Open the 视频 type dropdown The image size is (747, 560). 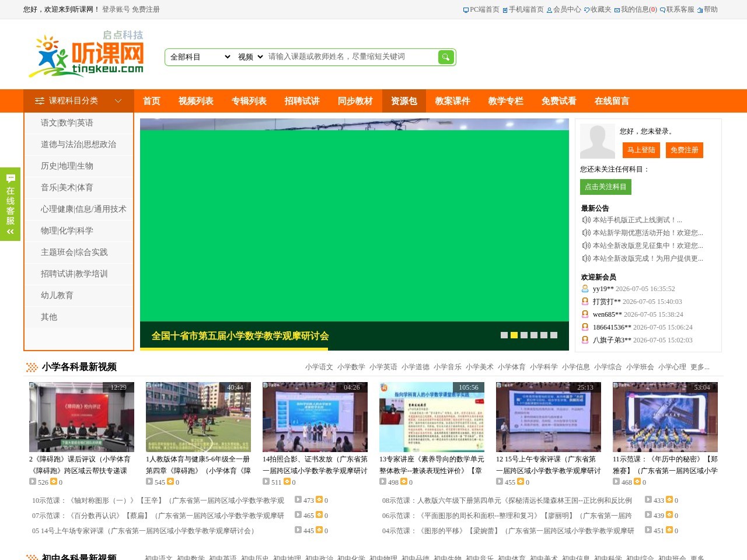coord(250,57)
